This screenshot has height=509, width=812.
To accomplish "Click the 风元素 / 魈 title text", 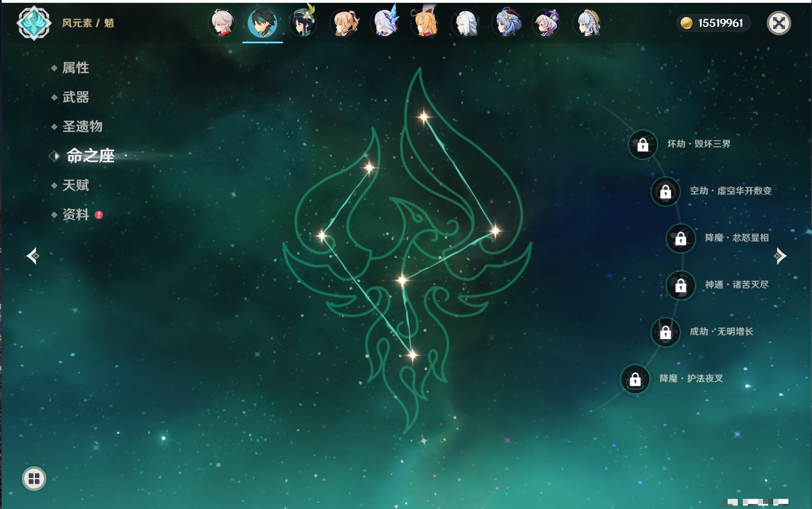I will [88, 23].
